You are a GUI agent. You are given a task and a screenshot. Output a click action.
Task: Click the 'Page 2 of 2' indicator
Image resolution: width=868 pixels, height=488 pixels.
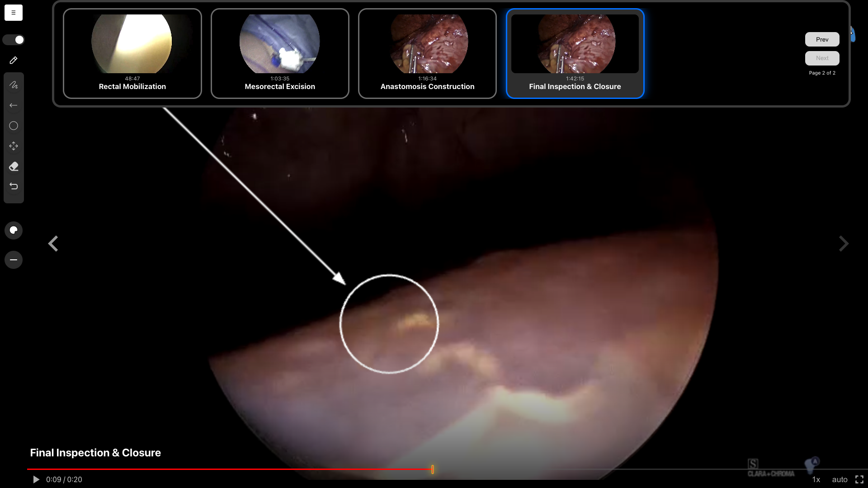point(822,73)
